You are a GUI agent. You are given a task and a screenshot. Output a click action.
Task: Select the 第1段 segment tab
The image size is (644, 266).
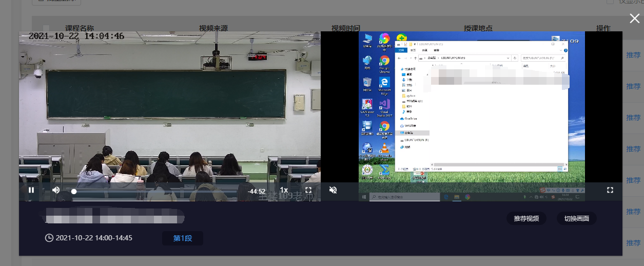click(183, 238)
